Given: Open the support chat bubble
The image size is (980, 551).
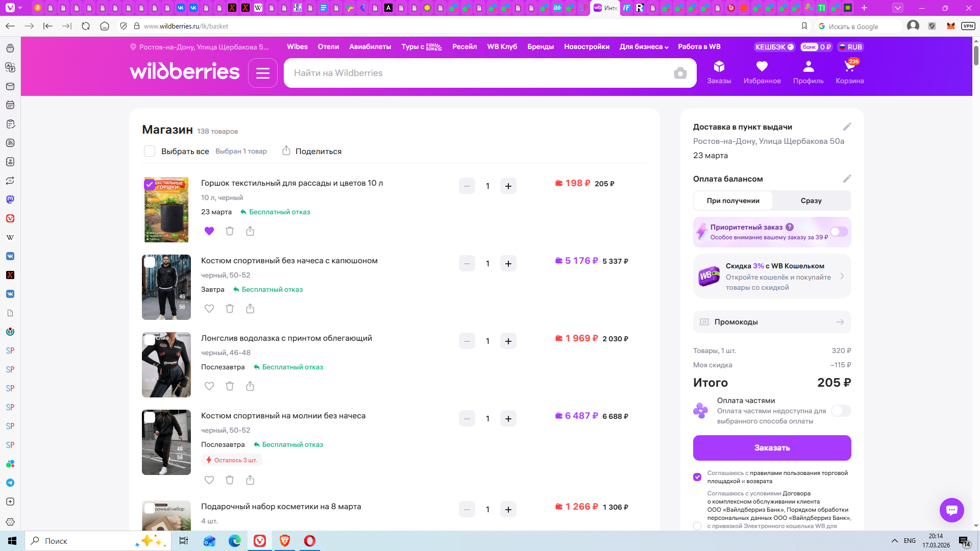Looking at the screenshot, I should click(951, 510).
